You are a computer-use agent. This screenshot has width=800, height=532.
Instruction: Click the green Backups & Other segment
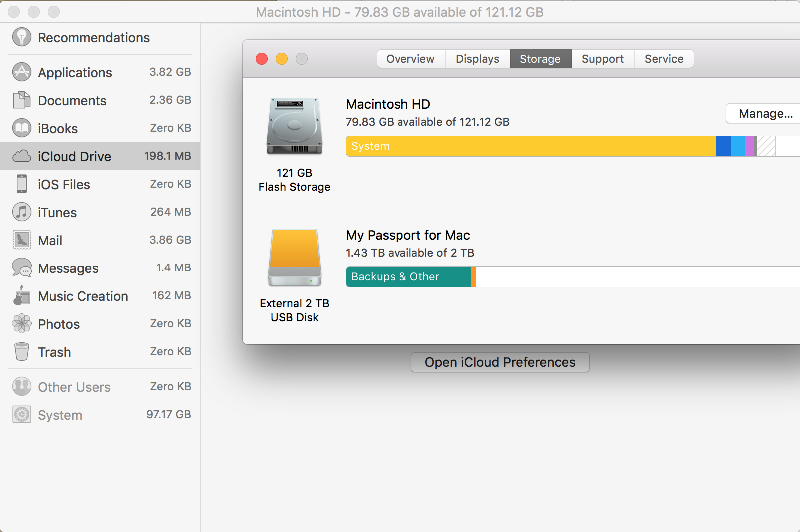[408, 277]
